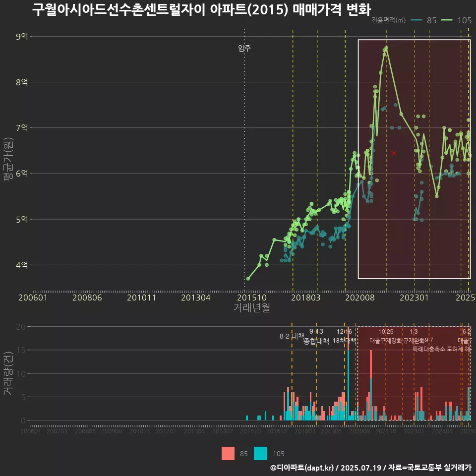Screen dimensions: 476x476
Task: Click the 거래년월 axis title
Action: [x=252, y=307]
